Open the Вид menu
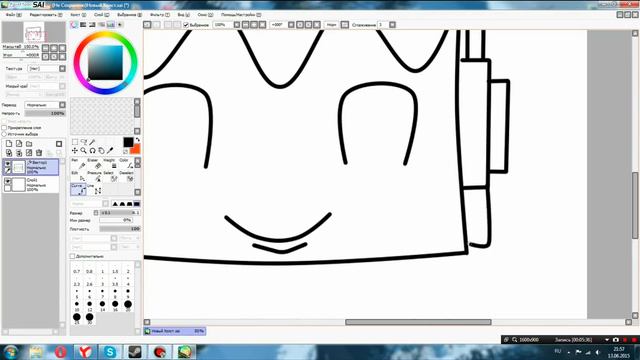Viewport: 640px width, 360px height. tap(183, 15)
